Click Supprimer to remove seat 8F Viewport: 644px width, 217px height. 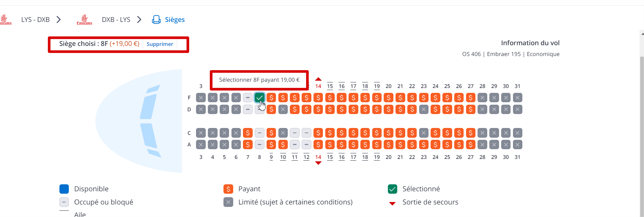[x=160, y=44]
